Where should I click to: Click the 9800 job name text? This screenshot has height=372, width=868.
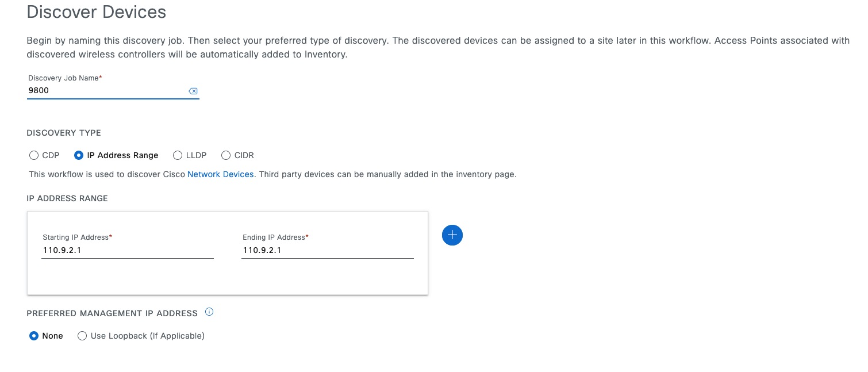37,90
